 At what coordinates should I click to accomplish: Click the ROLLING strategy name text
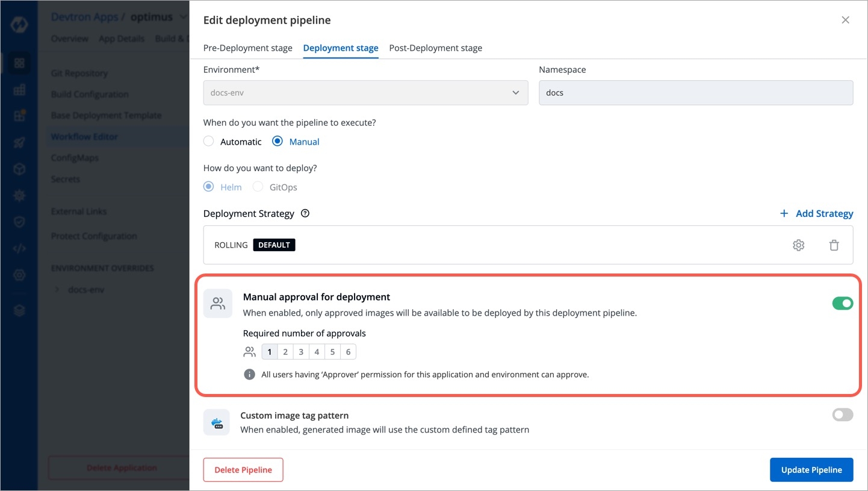(231, 245)
